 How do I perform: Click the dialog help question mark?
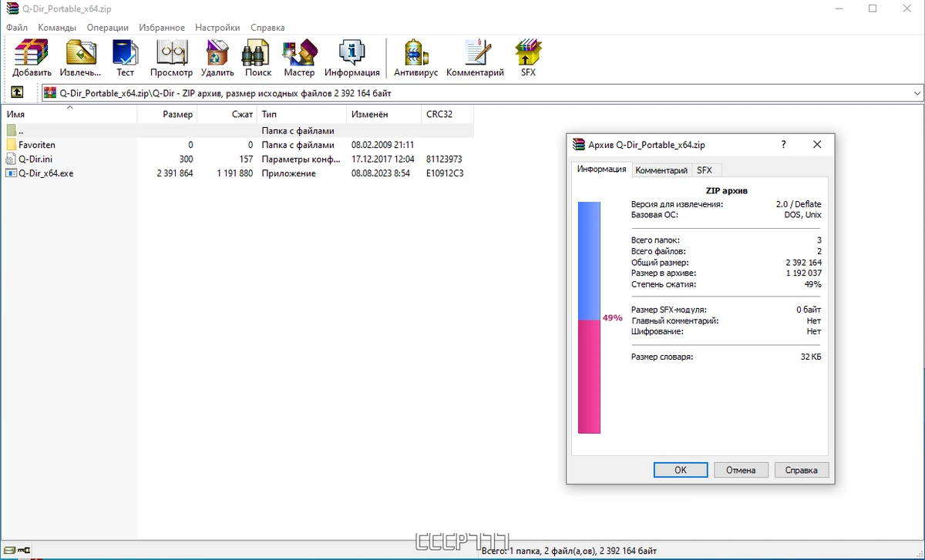[x=783, y=144]
